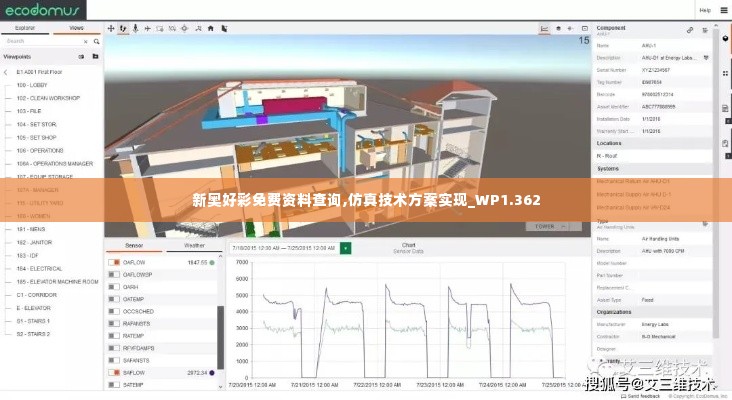
Task: Select viewpoint 106A - OPERATIONS MANAGER
Action: [x=55, y=164]
